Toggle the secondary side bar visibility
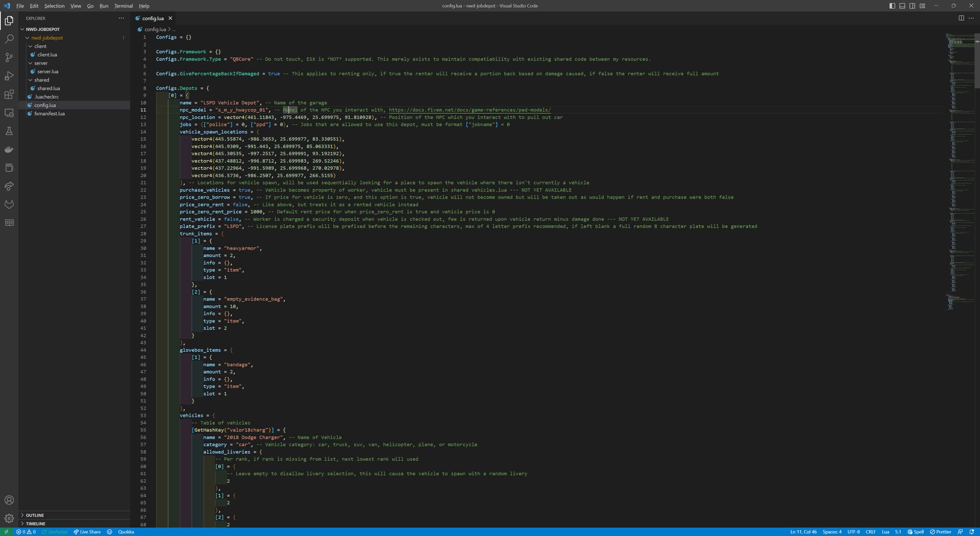Viewport: 980px width, 536px height. pyautogui.click(x=912, y=6)
